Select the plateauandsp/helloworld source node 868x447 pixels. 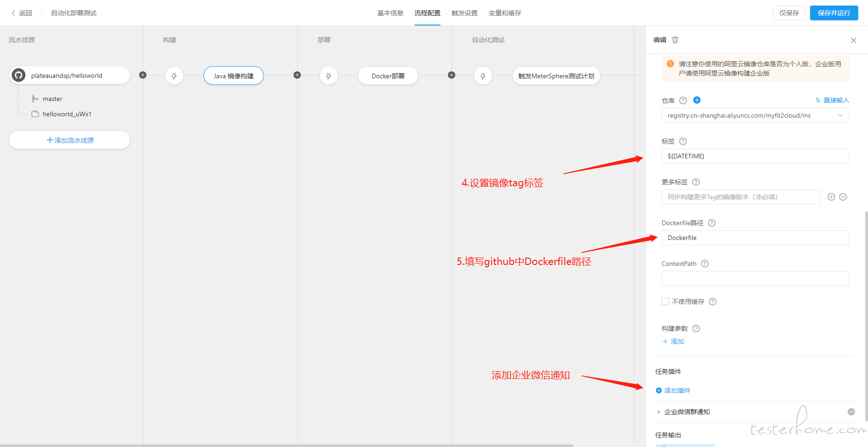click(x=70, y=75)
